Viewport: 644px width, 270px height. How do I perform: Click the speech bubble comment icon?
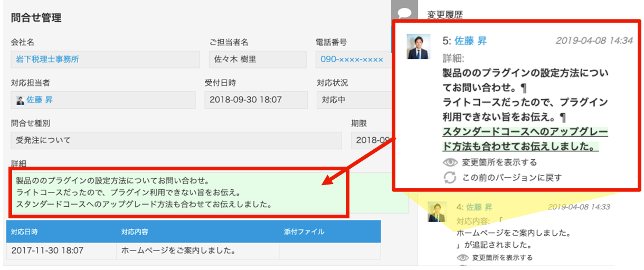point(404,13)
